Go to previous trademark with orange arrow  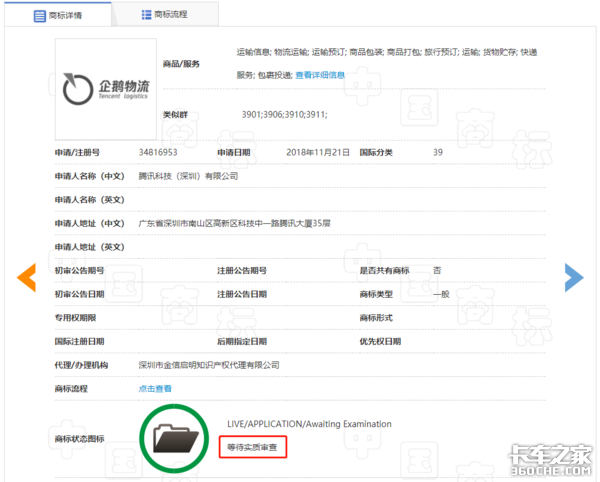coord(26,277)
